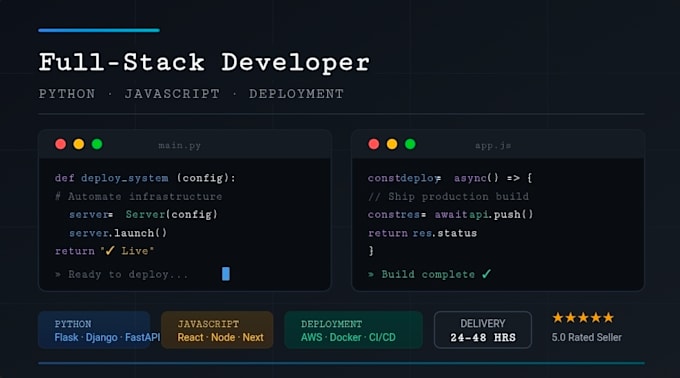Click the 'async() => {' line in app.js
This screenshot has width=680, height=378.
tap(450, 178)
